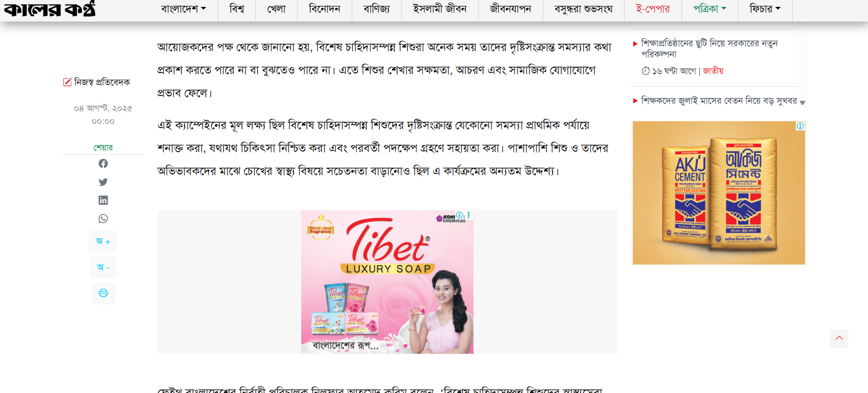Open AdChoices info icon on Akij Cement ad
Viewport: 868px width, 393px height.
tap(800, 126)
